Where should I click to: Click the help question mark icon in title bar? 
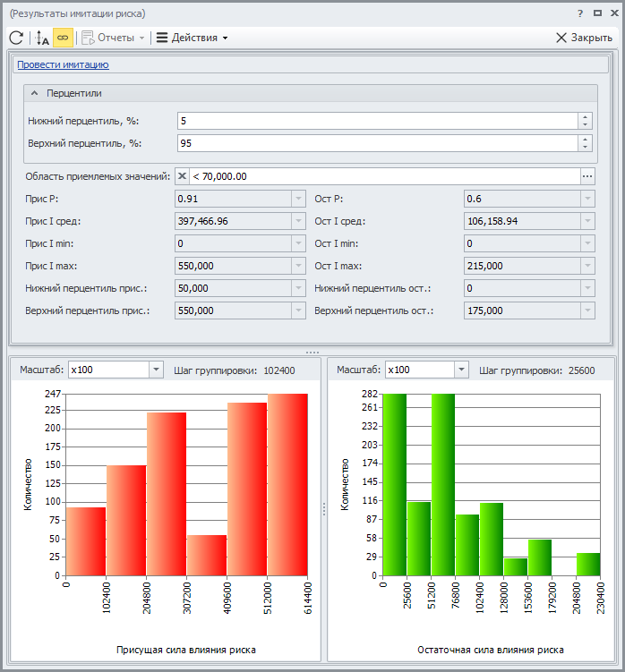tap(579, 13)
